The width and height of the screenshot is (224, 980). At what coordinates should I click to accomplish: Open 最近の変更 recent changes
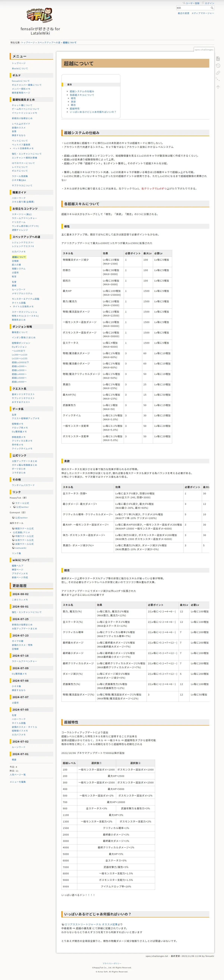click(x=183, y=13)
